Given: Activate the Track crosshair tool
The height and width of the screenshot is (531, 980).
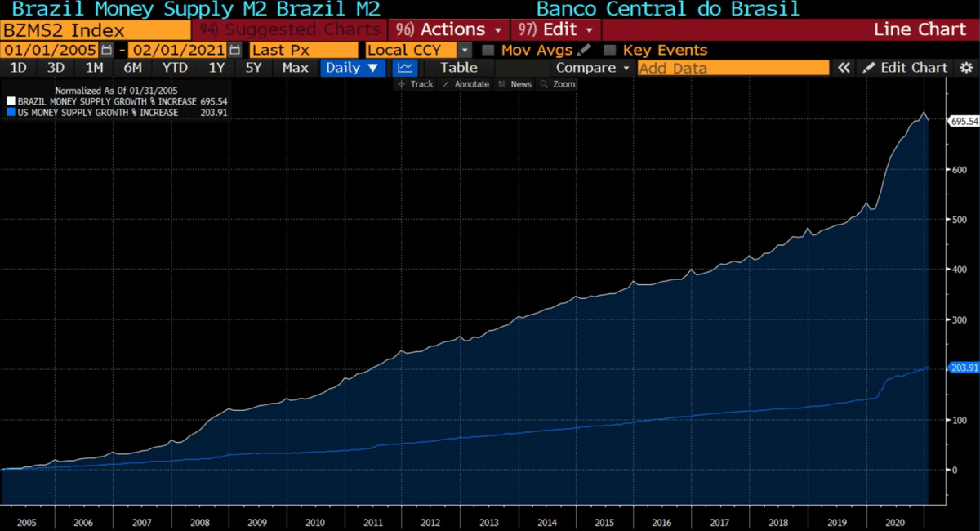Looking at the screenshot, I should (x=416, y=84).
